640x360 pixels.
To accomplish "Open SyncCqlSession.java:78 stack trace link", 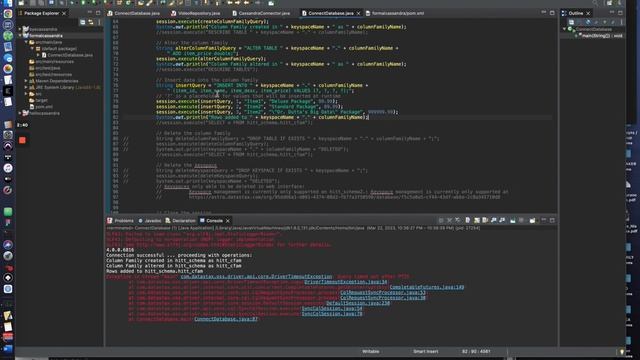I will point(332,313).
